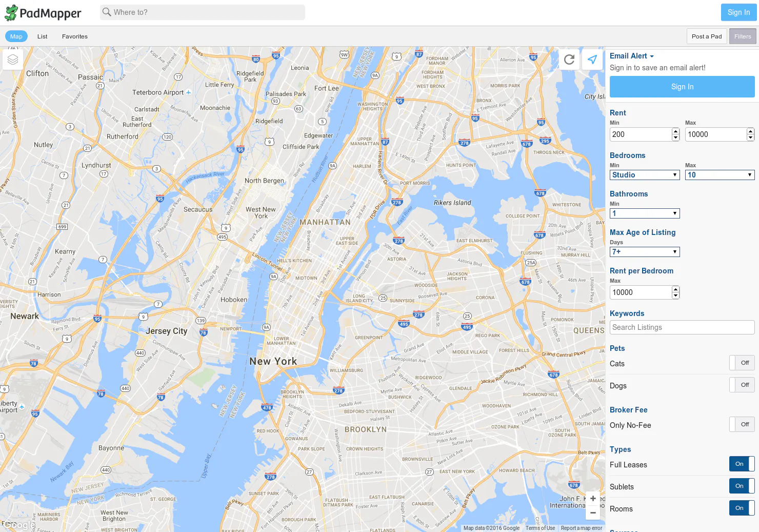Viewport: 759px width, 532px height.
Task: Click the Teterboro Airport plane icon
Action: (188, 92)
